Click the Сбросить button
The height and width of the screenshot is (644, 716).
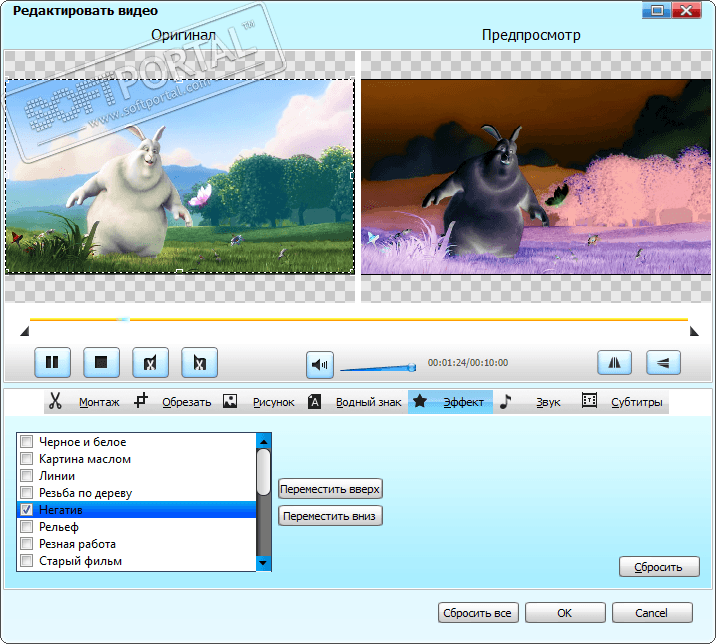coord(659,567)
